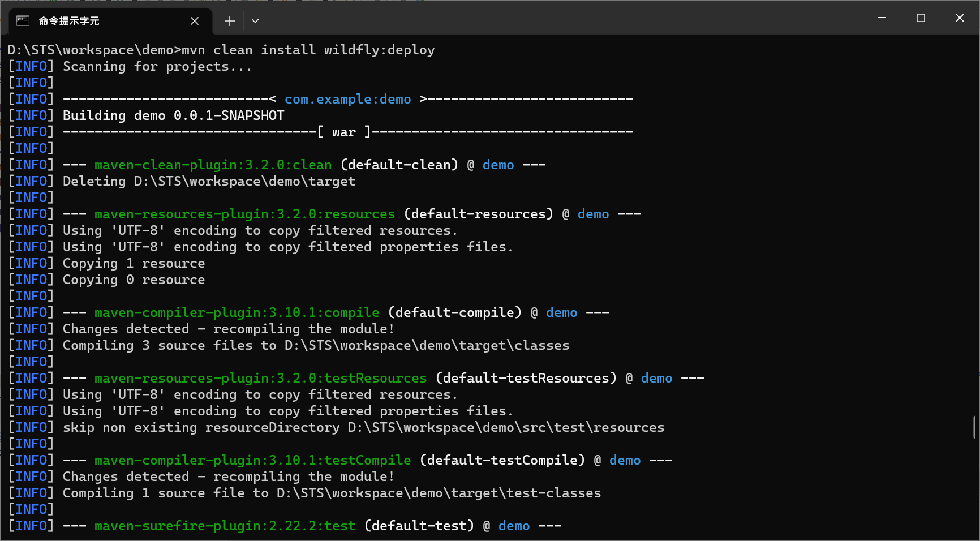Viewport: 980px width, 541px height.
Task: Click the green demo label after default-test
Action: pyautogui.click(x=514, y=526)
